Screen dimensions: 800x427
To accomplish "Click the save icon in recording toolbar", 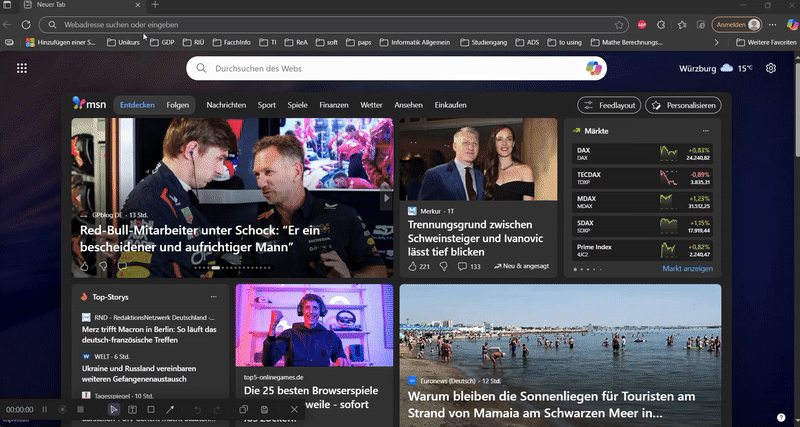I will [264, 410].
